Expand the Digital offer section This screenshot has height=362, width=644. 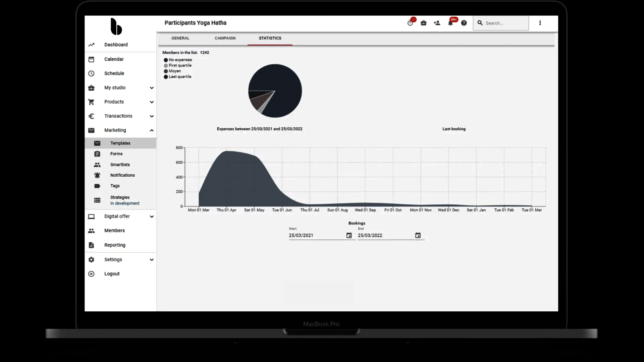(x=151, y=217)
